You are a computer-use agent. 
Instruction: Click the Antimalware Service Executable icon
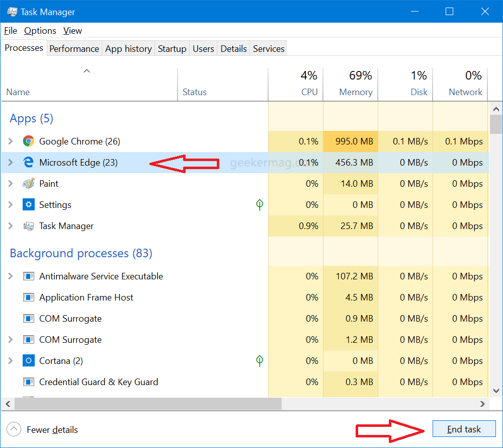click(29, 276)
